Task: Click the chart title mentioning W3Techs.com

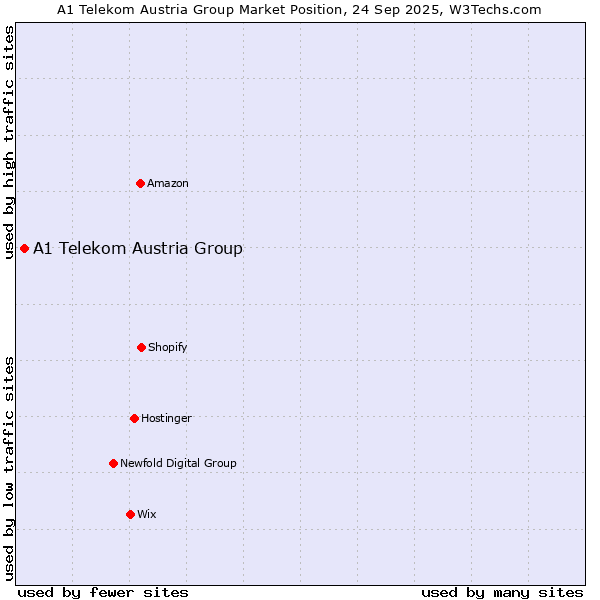Action: click(299, 10)
